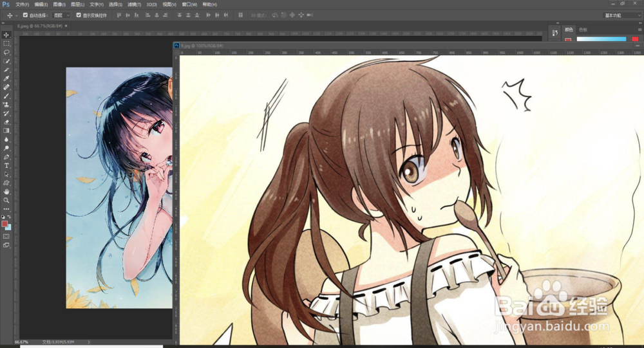Align right edges in options bar

[x=165, y=15]
